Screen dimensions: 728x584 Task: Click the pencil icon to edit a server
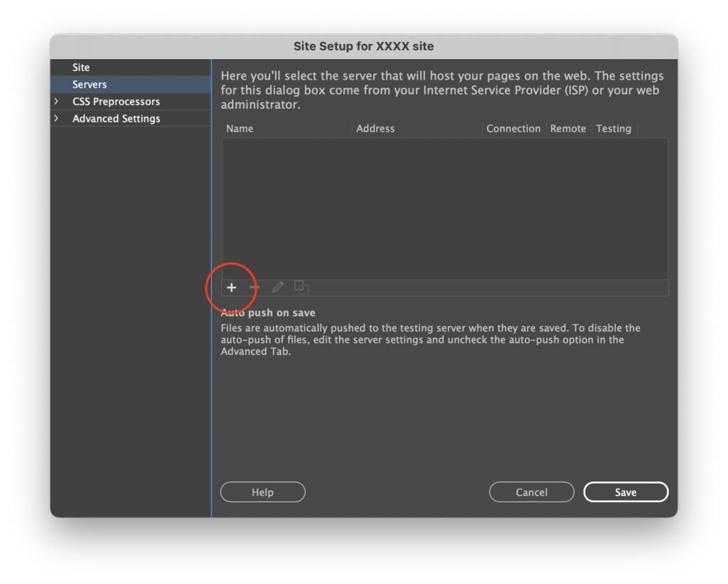coord(278,287)
